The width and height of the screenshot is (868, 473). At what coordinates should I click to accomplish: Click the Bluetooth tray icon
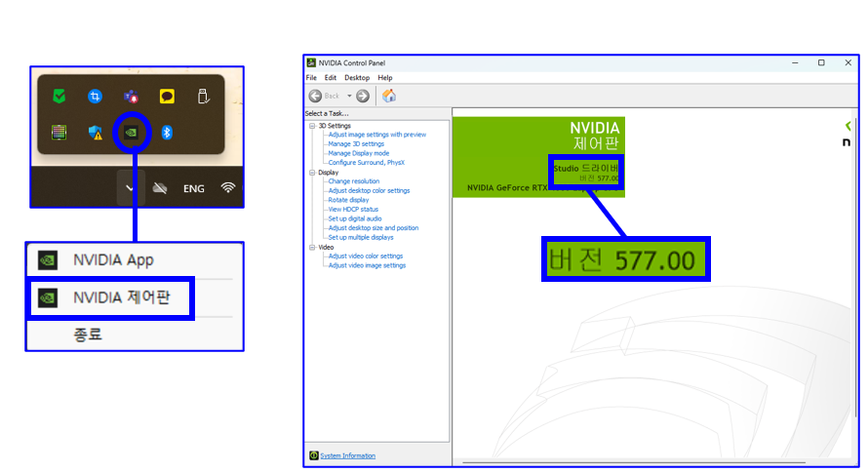167,132
